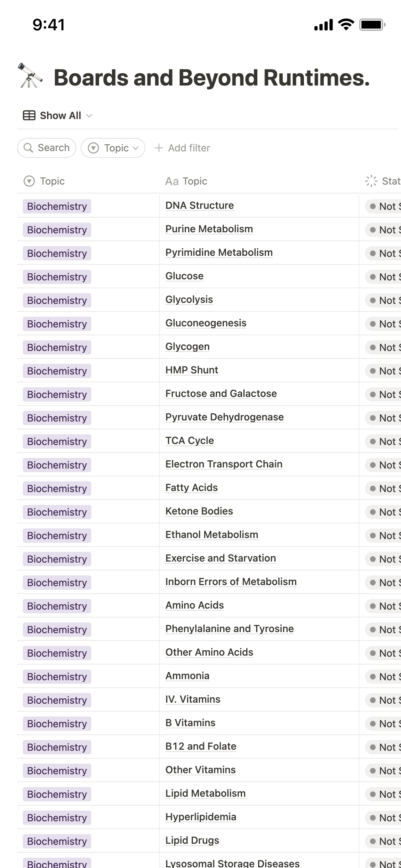Click the Aa text icon in Topic header

(171, 181)
